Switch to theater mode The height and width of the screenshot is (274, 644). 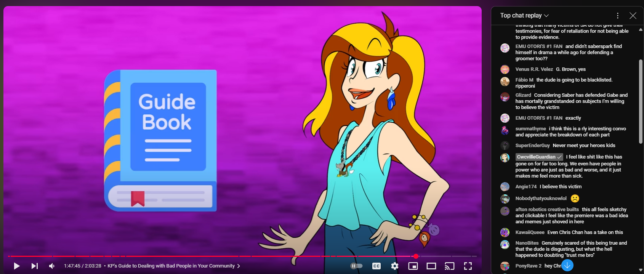[x=431, y=266]
